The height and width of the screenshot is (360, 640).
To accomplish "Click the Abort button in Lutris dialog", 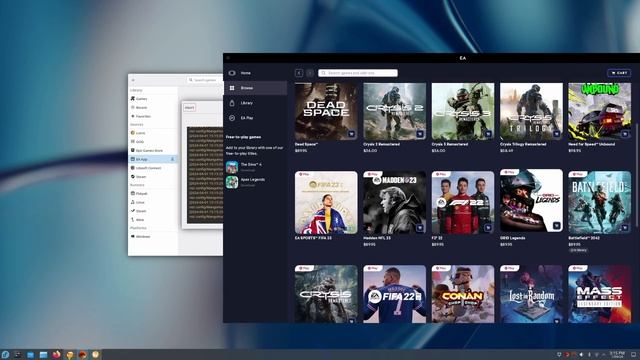I will click(189, 108).
